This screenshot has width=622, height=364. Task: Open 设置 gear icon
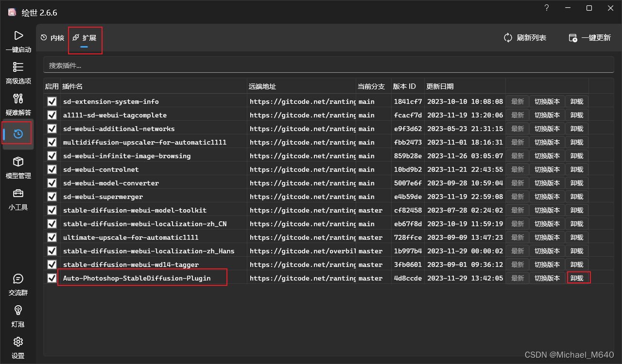(x=18, y=341)
